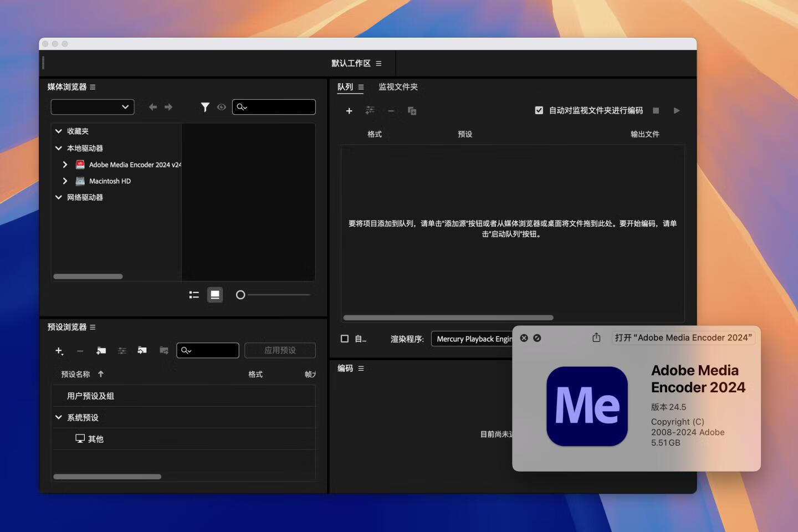798x532 pixels.
Task: Open the 默认工作区 workspace menu
Action: [378, 63]
